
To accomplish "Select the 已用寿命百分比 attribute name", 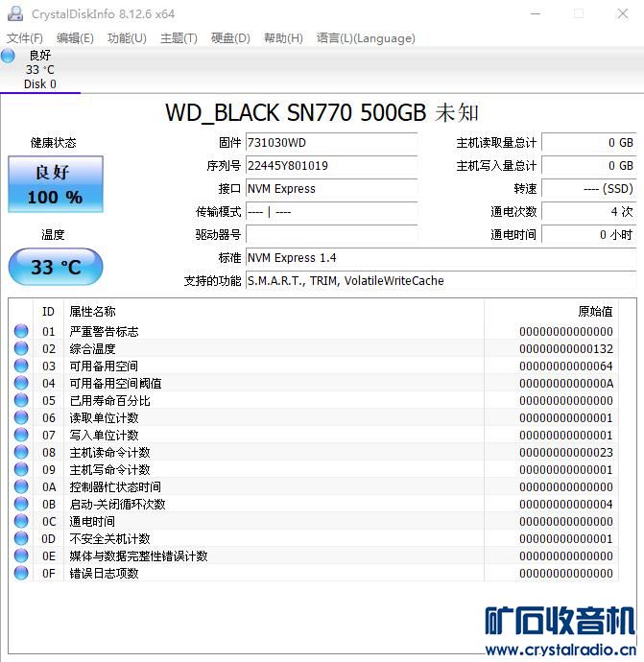I will click(x=109, y=401).
